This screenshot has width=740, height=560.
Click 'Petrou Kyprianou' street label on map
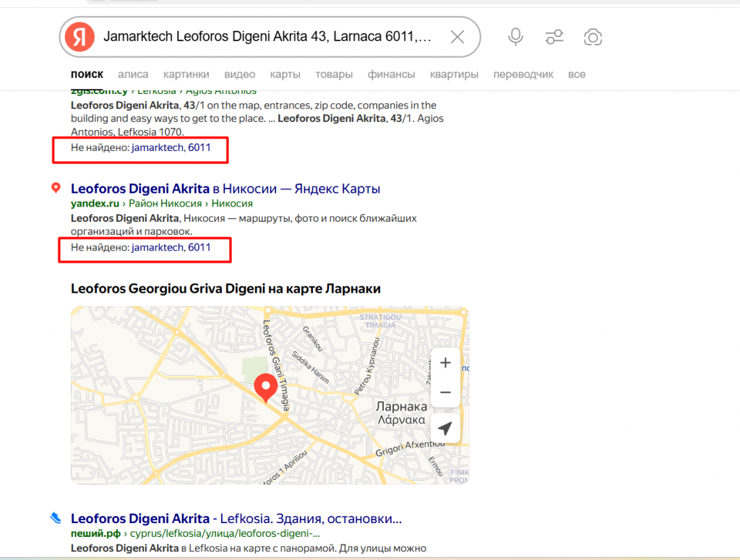coord(367,366)
